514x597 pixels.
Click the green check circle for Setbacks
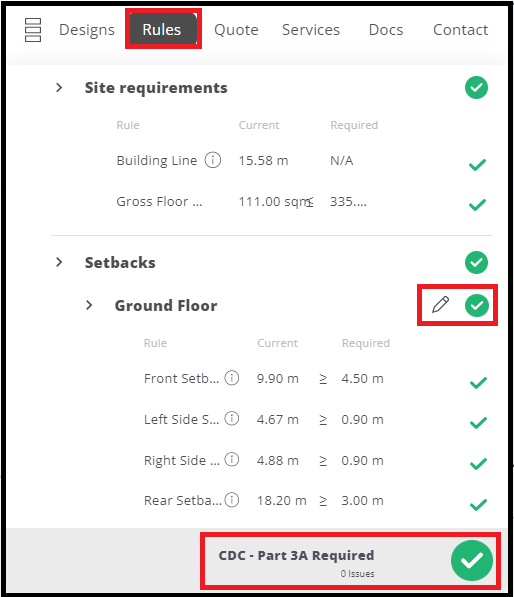(x=476, y=262)
